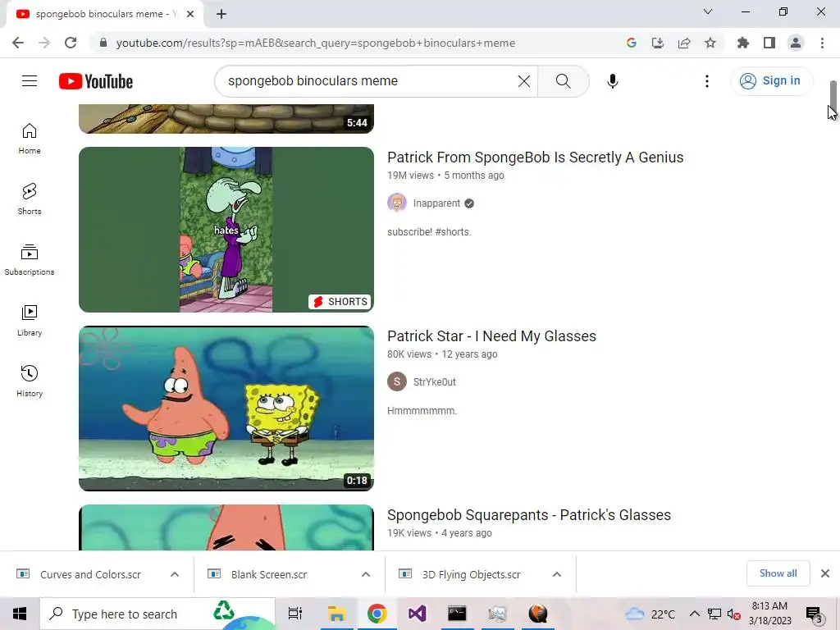Click the Patrick and SpongeBob 0:18 thumbnail
This screenshot has width=840, height=630.
pos(226,409)
